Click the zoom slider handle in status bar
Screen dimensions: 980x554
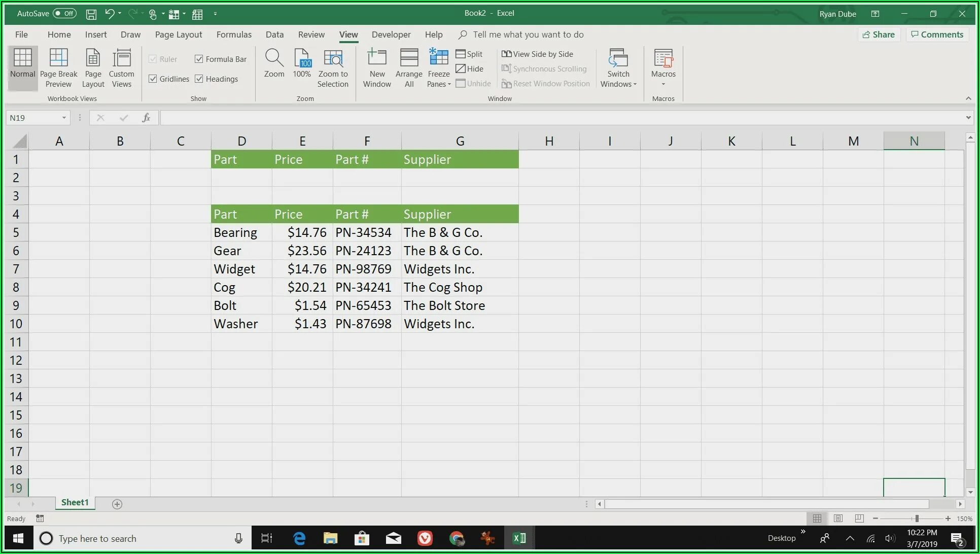click(x=917, y=518)
